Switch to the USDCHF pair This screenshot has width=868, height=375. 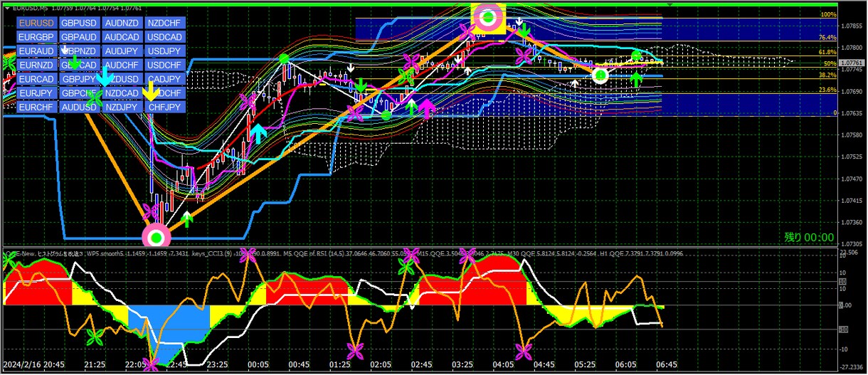(x=164, y=65)
